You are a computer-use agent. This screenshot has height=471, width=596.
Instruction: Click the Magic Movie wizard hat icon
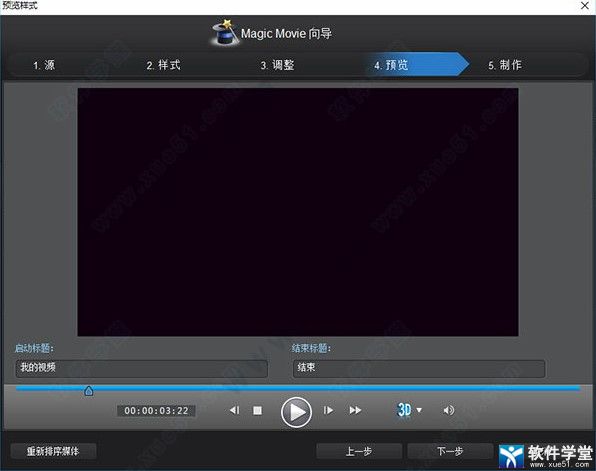coord(225,32)
